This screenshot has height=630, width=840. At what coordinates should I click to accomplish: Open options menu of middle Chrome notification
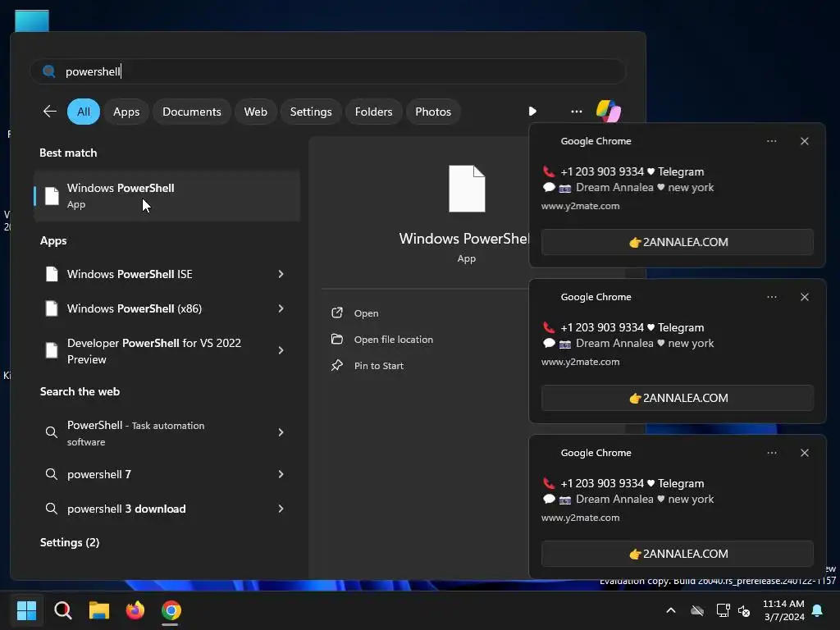pyautogui.click(x=771, y=297)
